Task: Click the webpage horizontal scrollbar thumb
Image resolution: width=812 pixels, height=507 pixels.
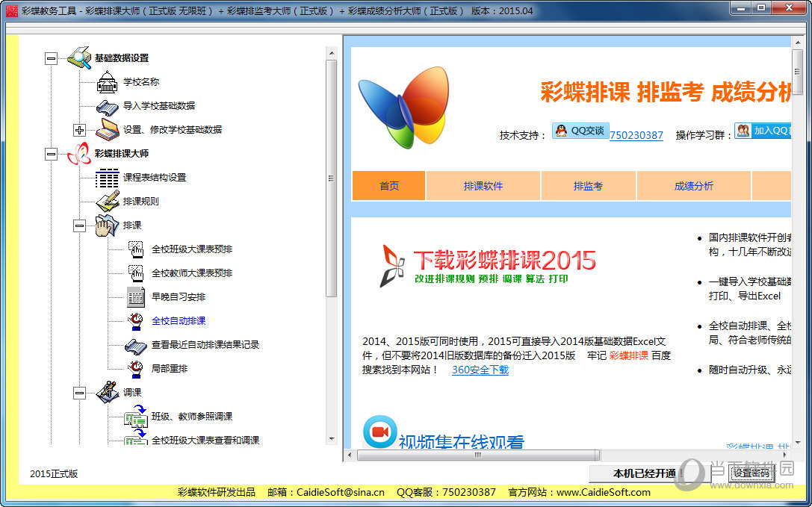Action: point(478,455)
